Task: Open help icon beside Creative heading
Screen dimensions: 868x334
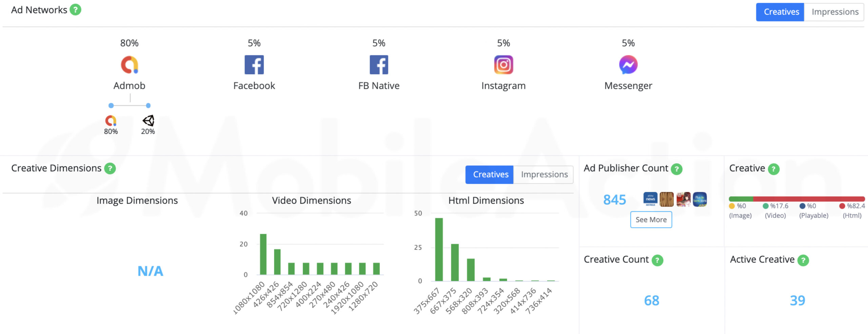Action: click(x=773, y=169)
